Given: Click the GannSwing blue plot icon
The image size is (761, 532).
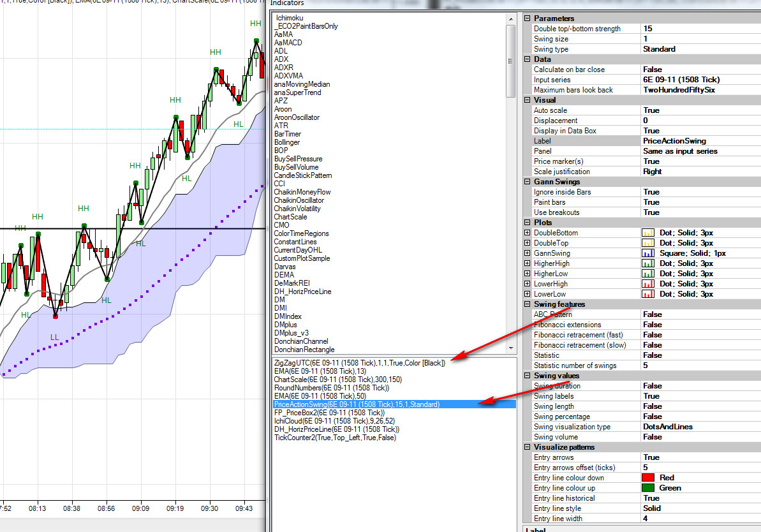Looking at the screenshot, I should point(648,253).
